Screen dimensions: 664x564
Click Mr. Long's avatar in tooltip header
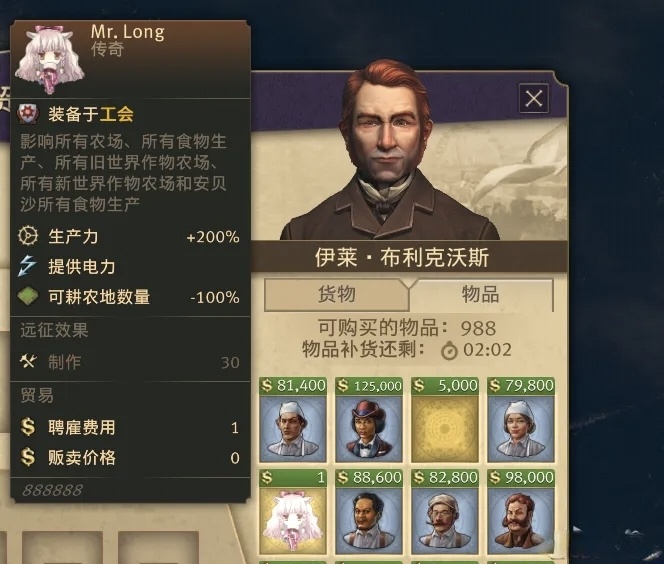[50, 59]
